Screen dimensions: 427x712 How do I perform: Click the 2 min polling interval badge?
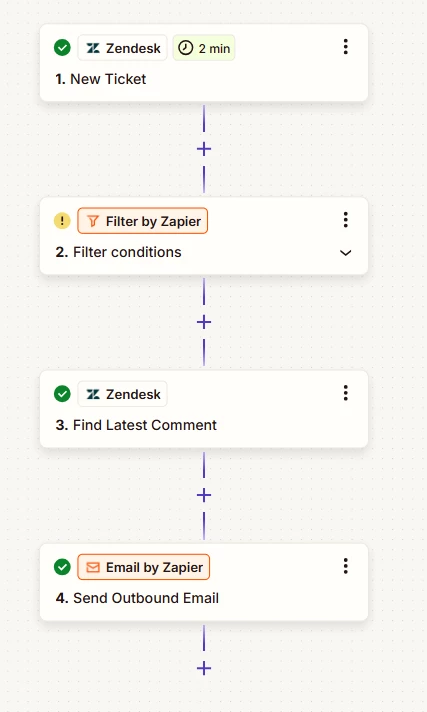pos(204,48)
